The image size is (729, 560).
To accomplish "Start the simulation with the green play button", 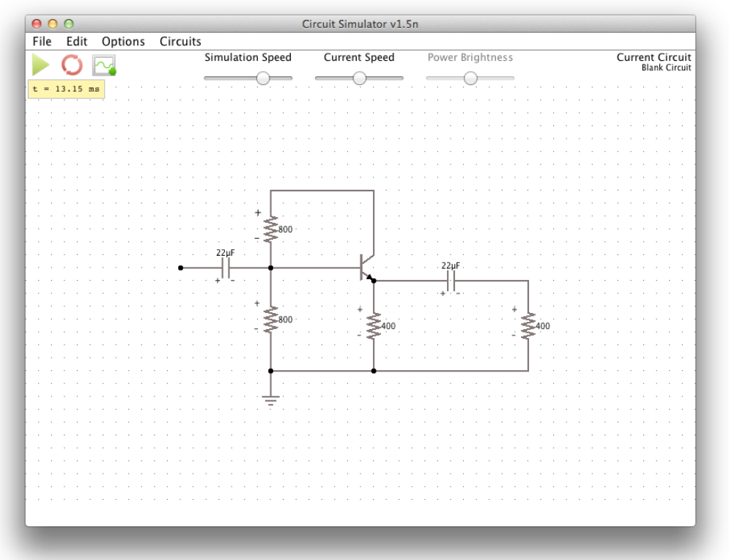I will pos(40,65).
